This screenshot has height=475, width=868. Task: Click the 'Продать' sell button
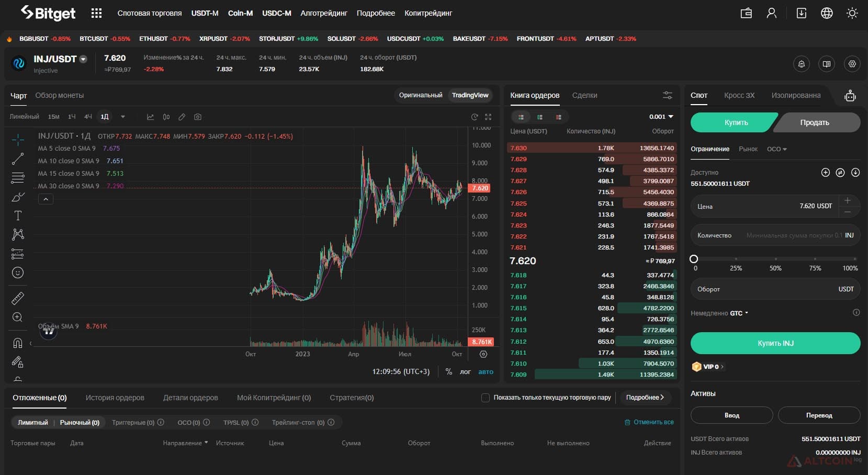coord(817,122)
